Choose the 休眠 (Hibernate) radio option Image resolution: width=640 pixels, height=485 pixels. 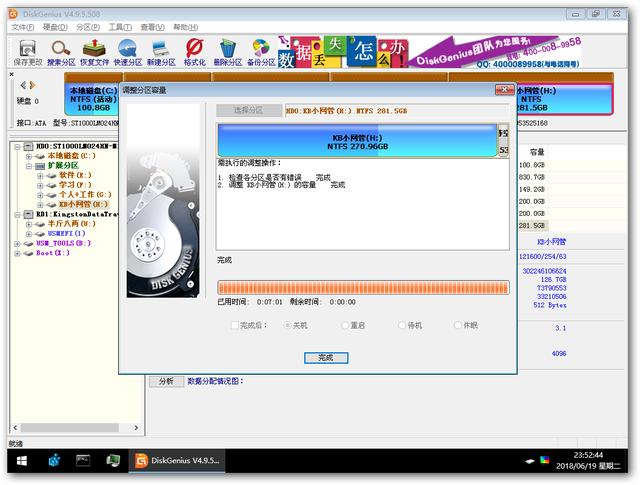pos(458,326)
